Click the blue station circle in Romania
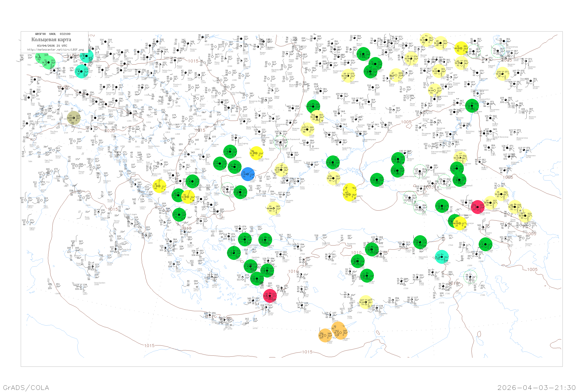The width and height of the screenshot is (588, 392). [248, 174]
